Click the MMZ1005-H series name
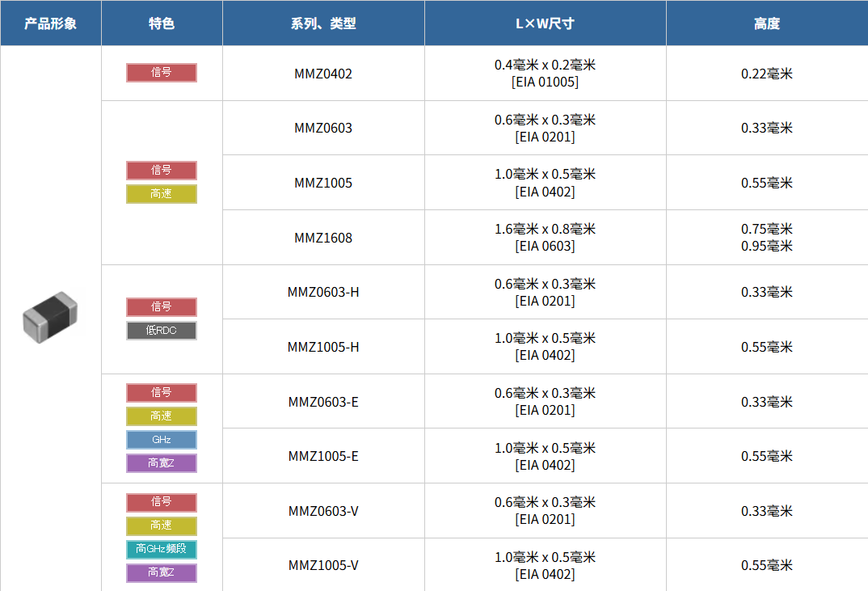Screen dimensions: 868x591 point(323,347)
